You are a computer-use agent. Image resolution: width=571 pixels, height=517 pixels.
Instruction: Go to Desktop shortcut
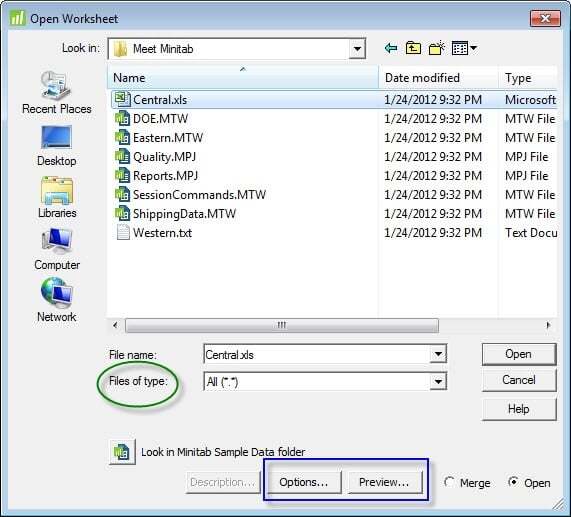(56, 146)
